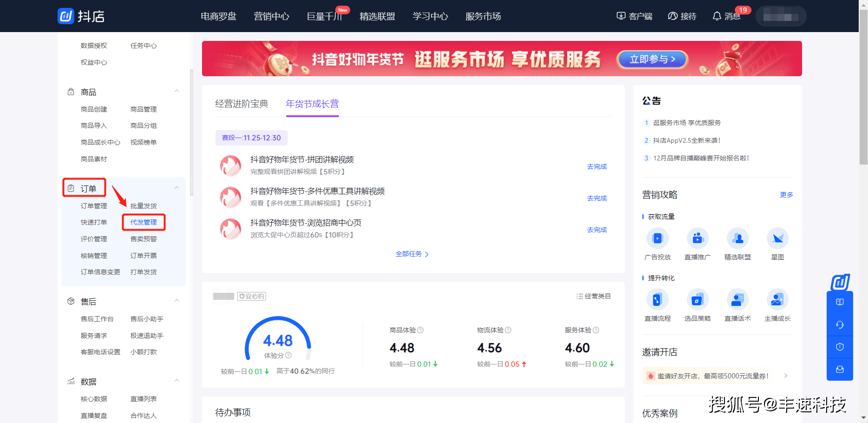Click 去完成 for 拼团讲解视频
Viewport: 868px width, 423px height.
(x=597, y=166)
